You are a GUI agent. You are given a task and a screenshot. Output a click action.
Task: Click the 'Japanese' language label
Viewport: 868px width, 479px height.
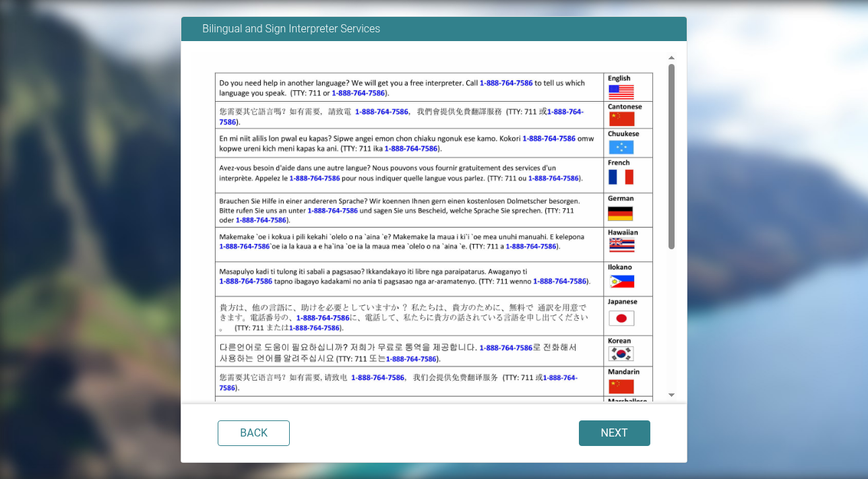(x=623, y=302)
